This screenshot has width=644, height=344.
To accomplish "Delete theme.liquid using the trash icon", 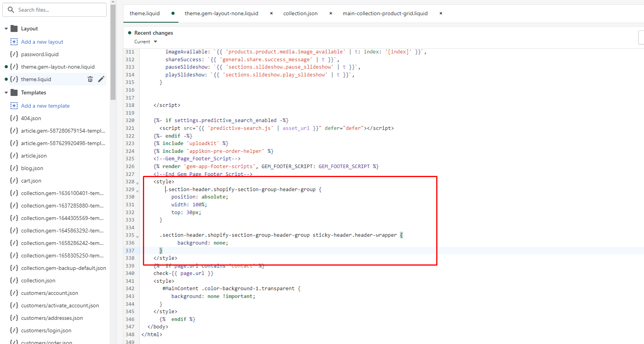I will pos(90,79).
